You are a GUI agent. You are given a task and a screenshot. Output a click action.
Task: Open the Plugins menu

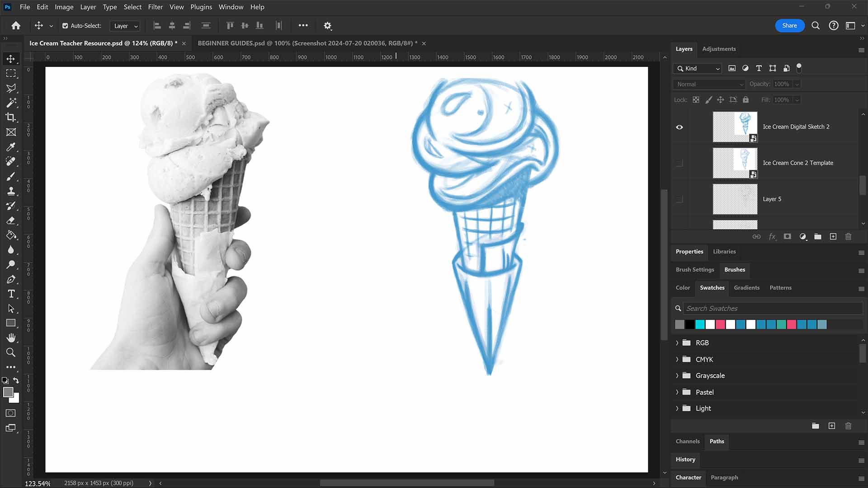[x=201, y=7]
